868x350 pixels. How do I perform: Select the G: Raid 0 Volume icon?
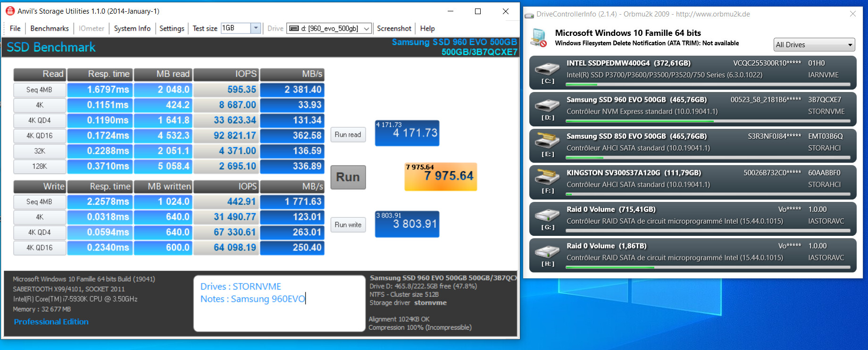pos(547,215)
